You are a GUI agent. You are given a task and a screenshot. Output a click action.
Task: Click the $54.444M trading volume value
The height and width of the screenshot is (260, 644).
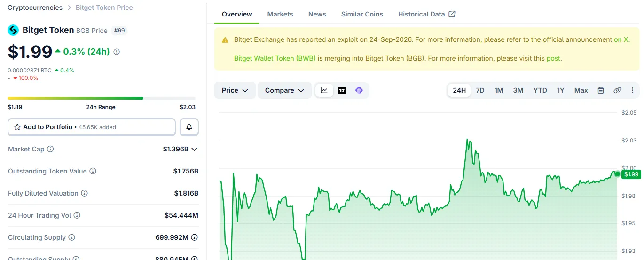click(181, 215)
